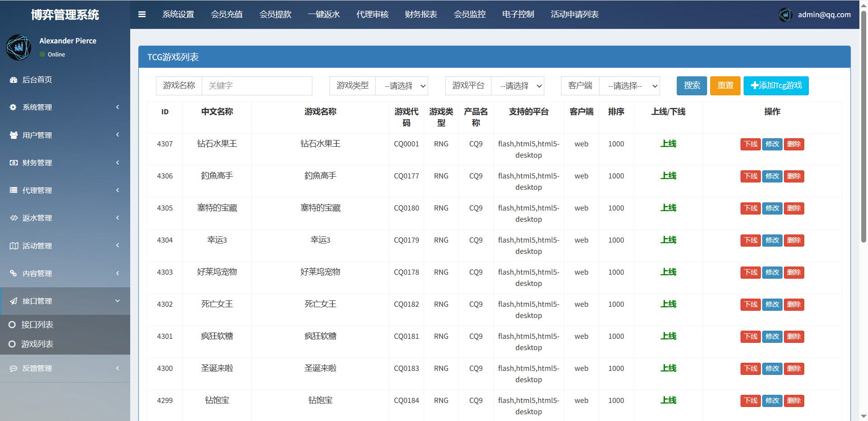The height and width of the screenshot is (421, 868).
Task: Click the list icon beside 代理管理
Action: 14,190
